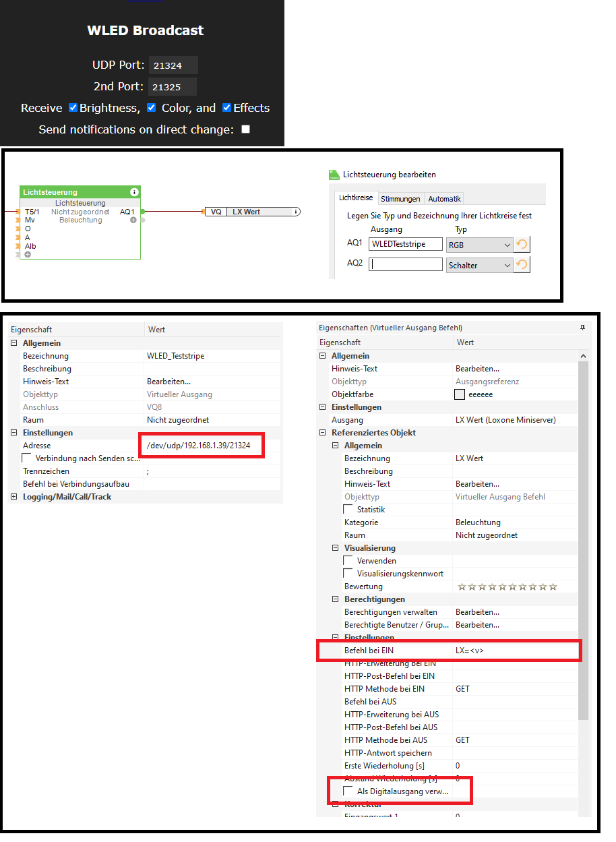Expand the Logging/Mail/Call/Track section
616x842 pixels.
(x=14, y=497)
